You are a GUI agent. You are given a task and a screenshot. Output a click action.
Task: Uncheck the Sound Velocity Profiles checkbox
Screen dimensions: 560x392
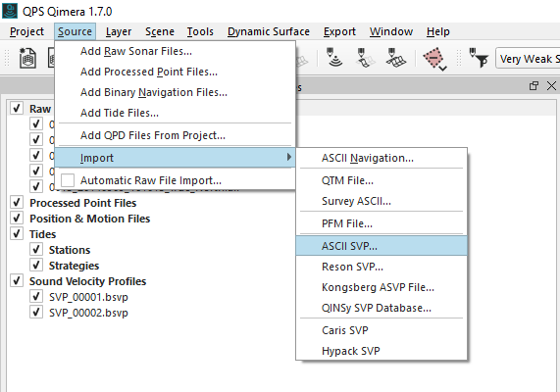point(17,280)
